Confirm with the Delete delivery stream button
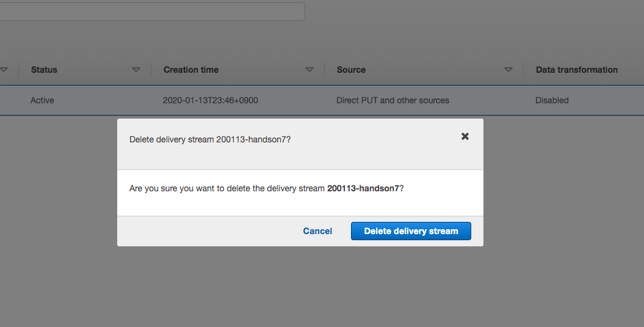Image resolution: width=644 pixels, height=327 pixels. [x=411, y=231]
